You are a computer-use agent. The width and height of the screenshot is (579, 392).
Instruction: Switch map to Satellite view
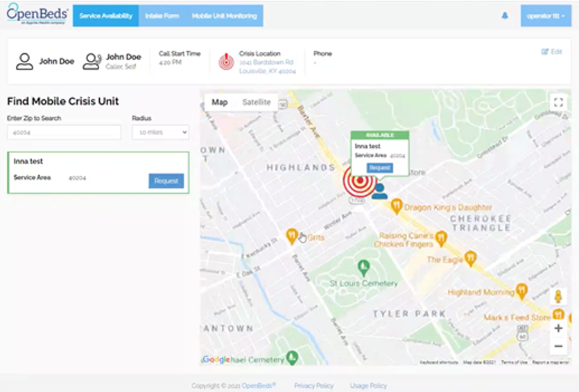[256, 103]
